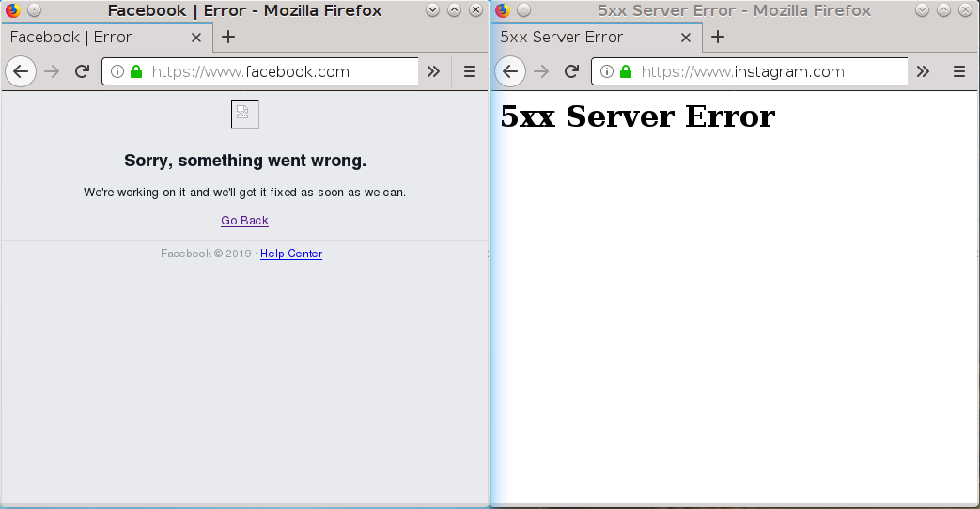
Task: Reload the Facebook page
Action: pos(82,71)
